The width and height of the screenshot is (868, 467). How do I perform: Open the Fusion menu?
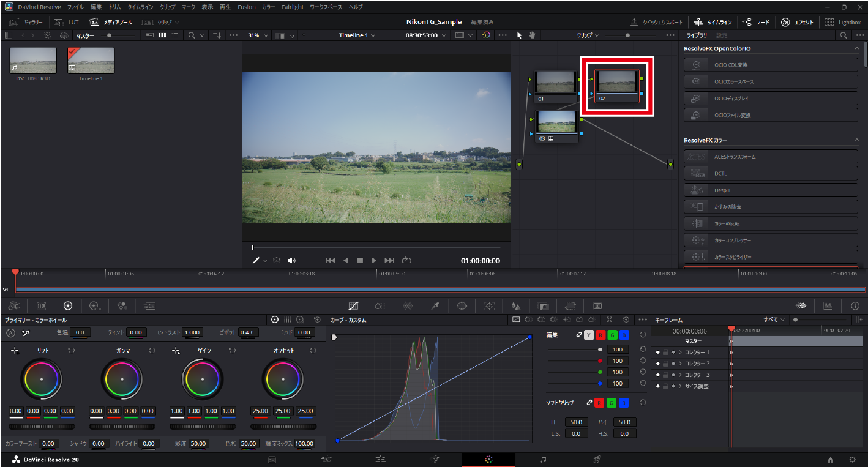246,7
